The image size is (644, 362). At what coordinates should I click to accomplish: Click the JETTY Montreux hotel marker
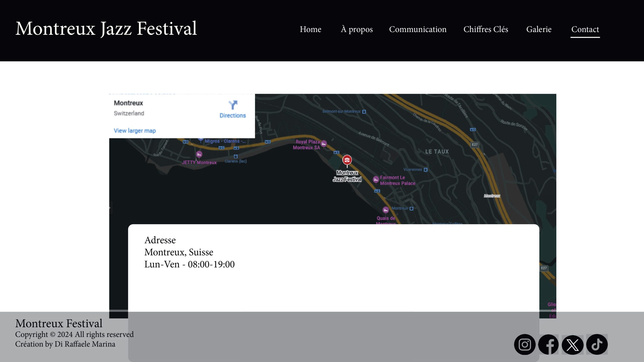[199, 154]
